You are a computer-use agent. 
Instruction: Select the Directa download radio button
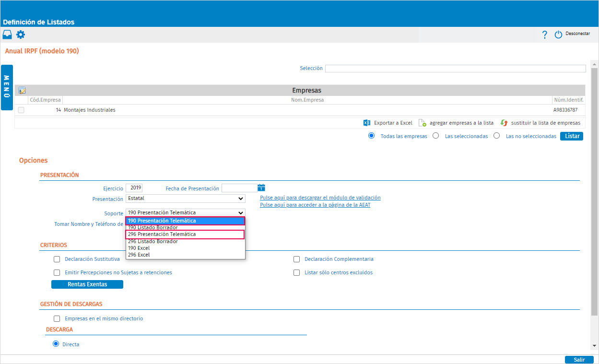pyautogui.click(x=56, y=344)
